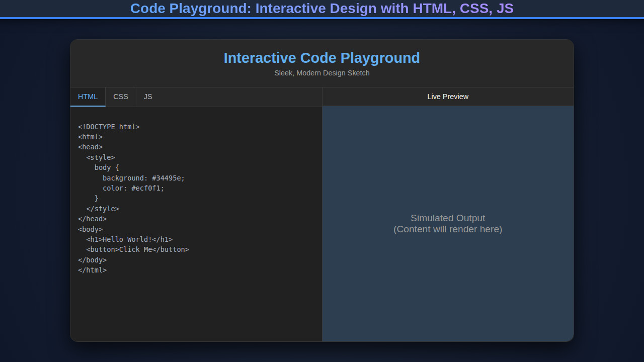Click the closing head tag in code
Screen dimensions: 644x362
pos(93,219)
